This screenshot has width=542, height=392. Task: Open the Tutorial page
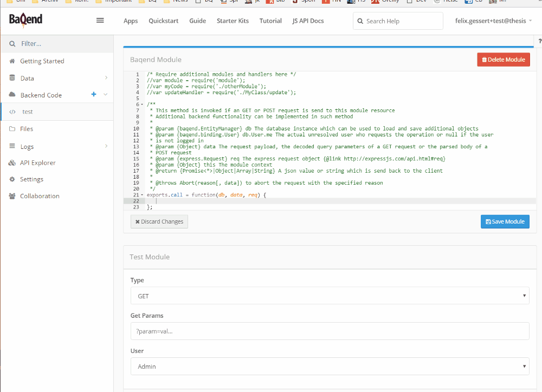click(x=270, y=21)
